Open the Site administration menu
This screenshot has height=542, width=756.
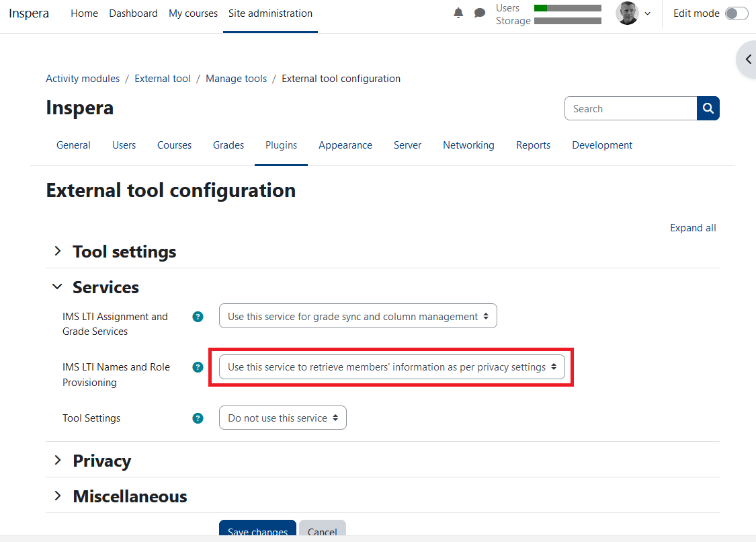click(270, 13)
